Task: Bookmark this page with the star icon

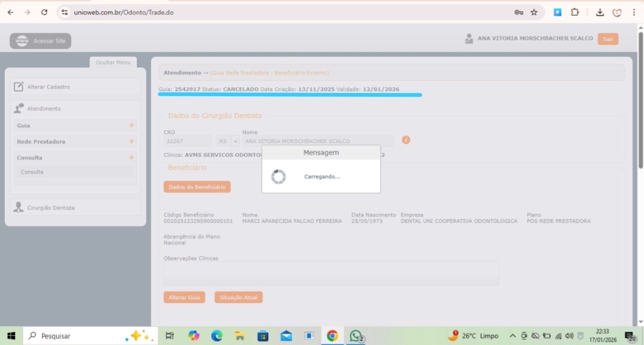Action: pyautogui.click(x=534, y=12)
